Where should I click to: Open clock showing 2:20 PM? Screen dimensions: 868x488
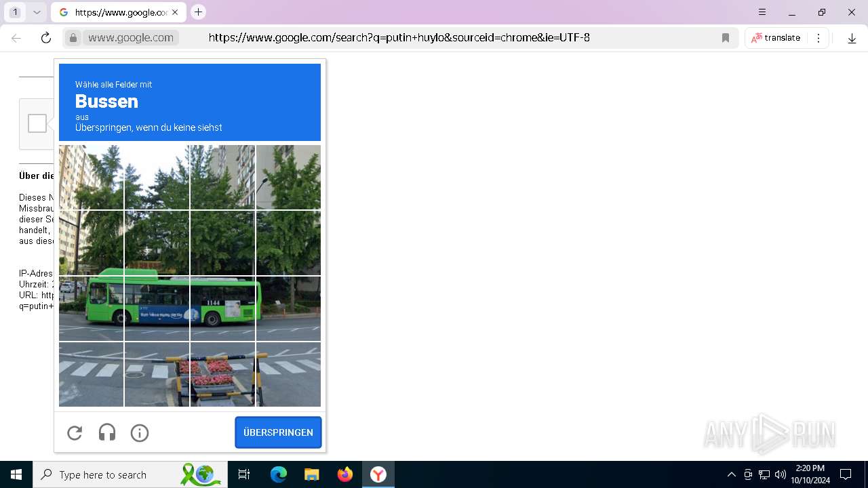tap(810, 474)
